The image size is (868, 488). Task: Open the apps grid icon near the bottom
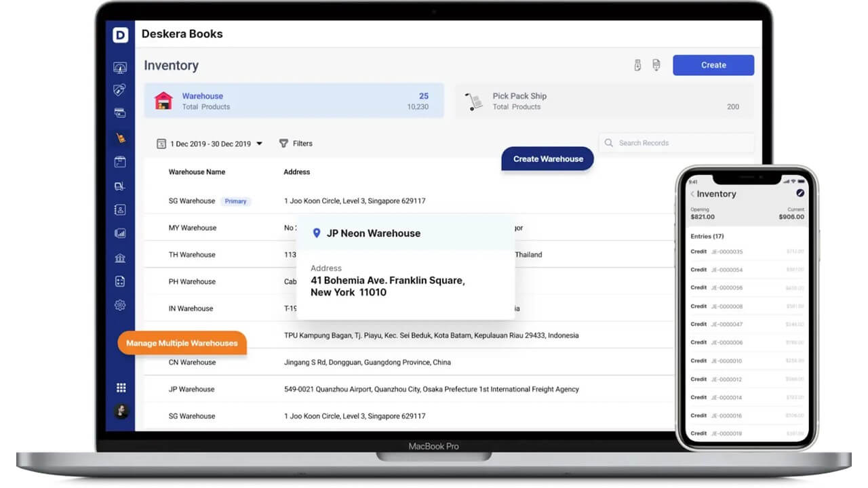[121, 387]
